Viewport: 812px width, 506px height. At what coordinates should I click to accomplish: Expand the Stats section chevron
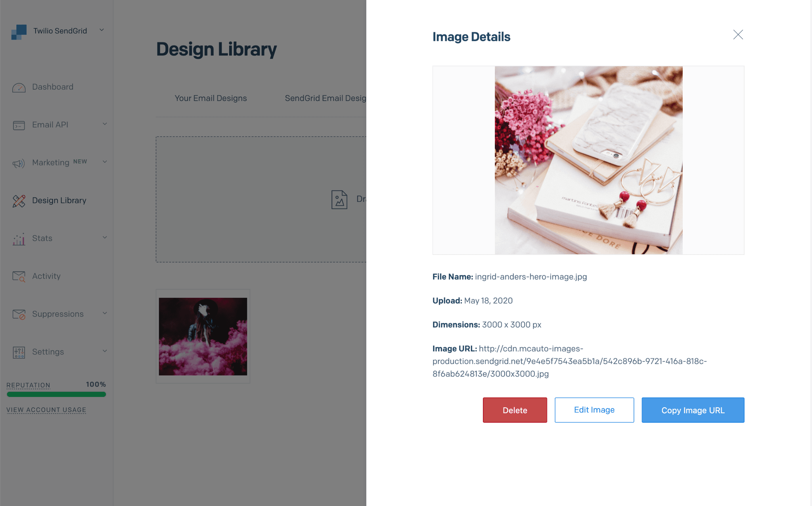click(x=105, y=238)
